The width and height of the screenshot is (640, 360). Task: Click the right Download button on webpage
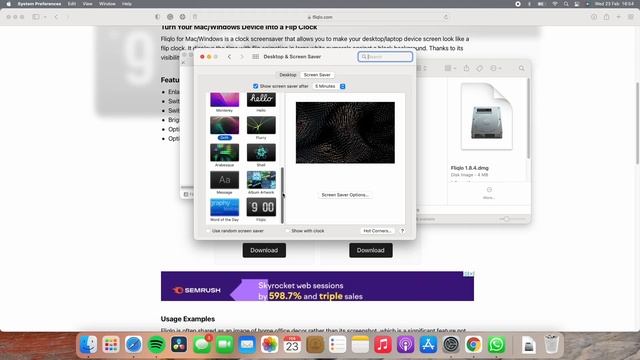(x=371, y=250)
